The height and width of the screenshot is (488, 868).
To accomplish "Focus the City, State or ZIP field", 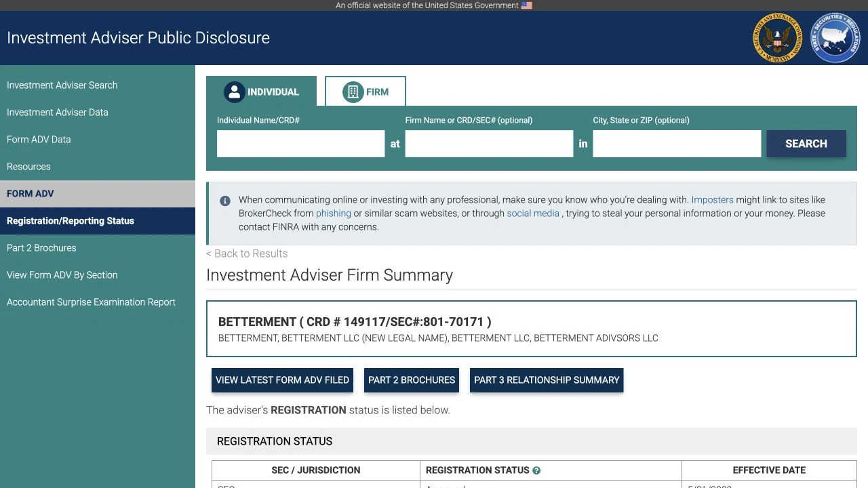I will pyautogui.click(x=677, y=144).
